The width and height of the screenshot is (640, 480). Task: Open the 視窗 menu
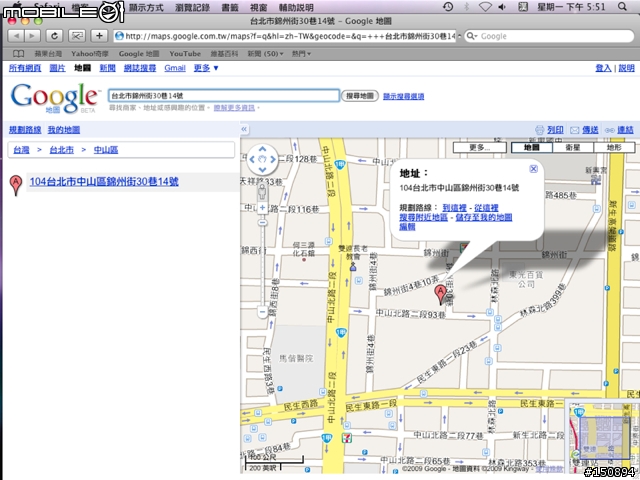tap(259, 7)
